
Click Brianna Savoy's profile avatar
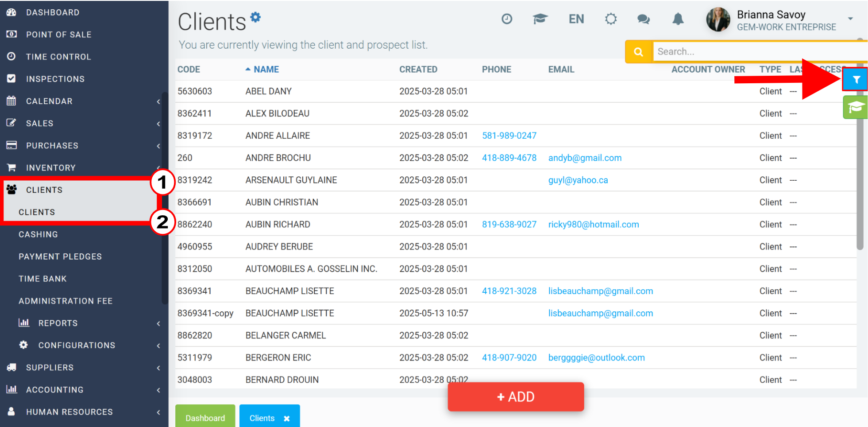pyautogui.click(x=718, y=19)
